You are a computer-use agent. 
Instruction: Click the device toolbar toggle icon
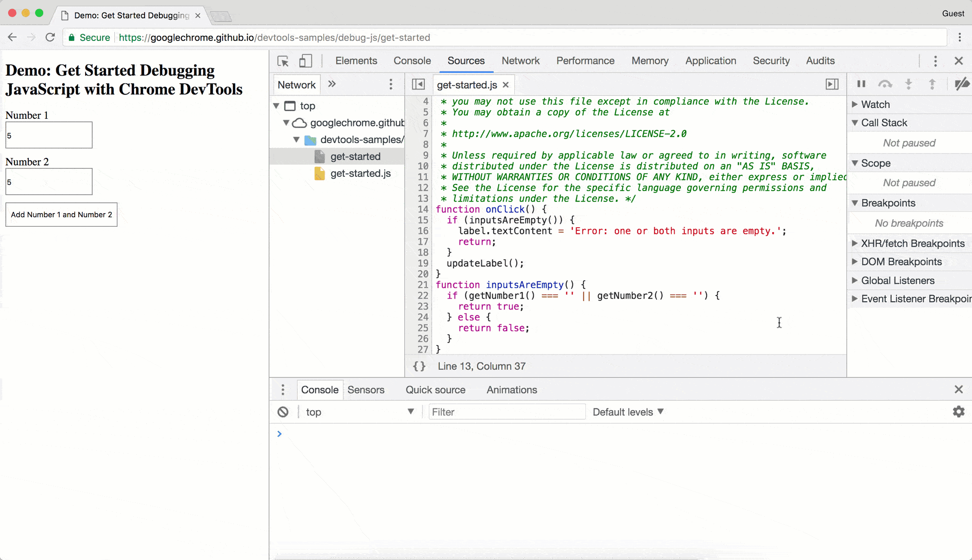(305, 61)
